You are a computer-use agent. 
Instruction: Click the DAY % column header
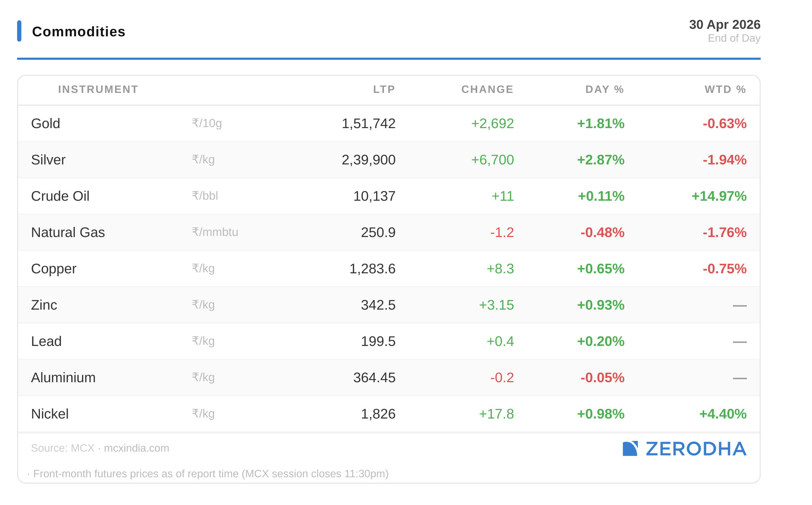604,89
